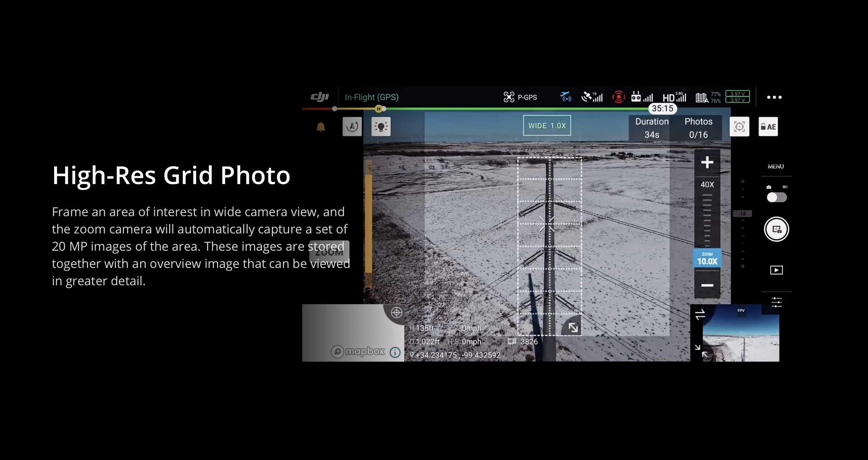This screenshot has height=460, width=868.
Task: Select the WIDE 1.0X camera view
Action: (x=547, y=125)
